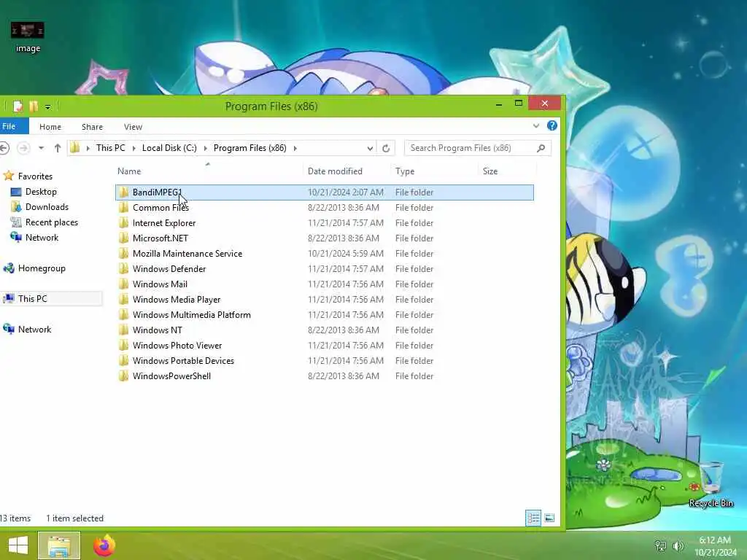Select Downloads under Favorites
The width and height of the screenshot is (747, 560).
coord(47,206)
